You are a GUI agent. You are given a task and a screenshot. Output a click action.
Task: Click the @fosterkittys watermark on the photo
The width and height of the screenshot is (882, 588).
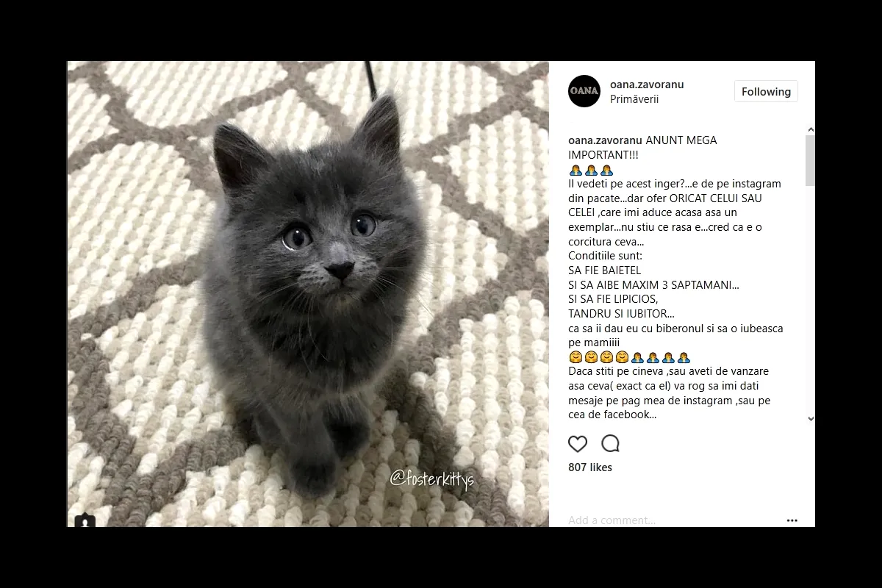(x=432, y=479)
